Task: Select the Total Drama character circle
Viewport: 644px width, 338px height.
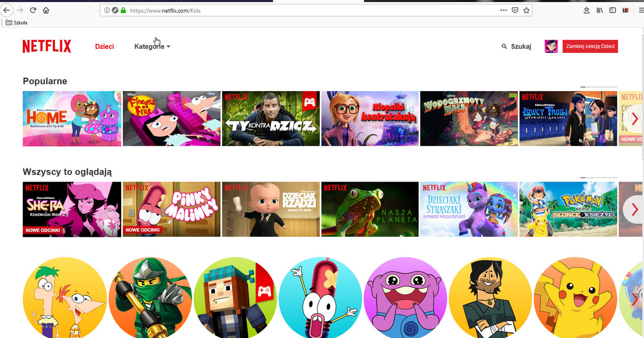Action: (491, 298)
